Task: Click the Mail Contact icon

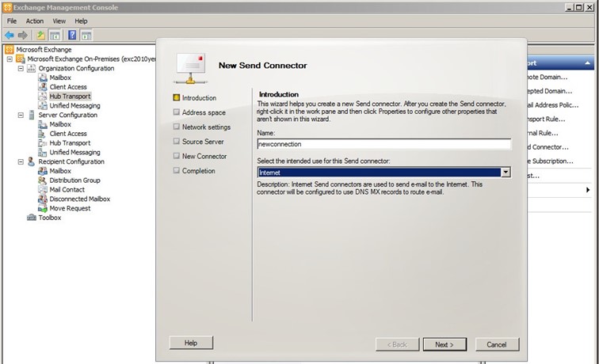Action: pos(43,190)
